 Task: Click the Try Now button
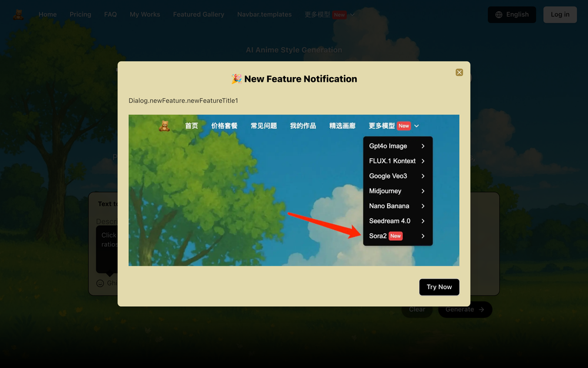439,287
